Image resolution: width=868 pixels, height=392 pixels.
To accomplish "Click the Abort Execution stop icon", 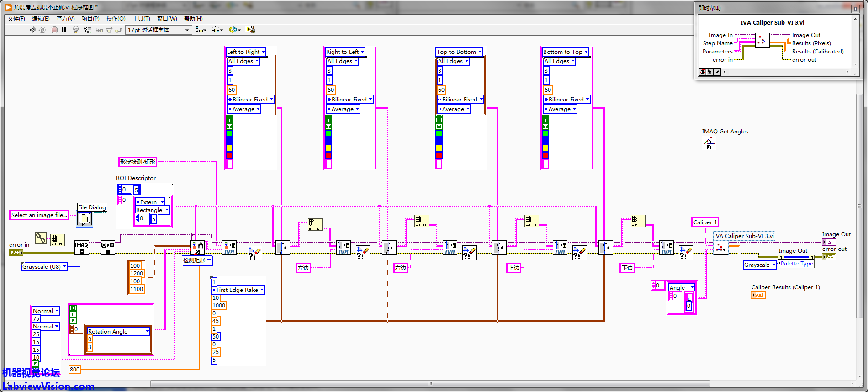I will click(54, 30).
